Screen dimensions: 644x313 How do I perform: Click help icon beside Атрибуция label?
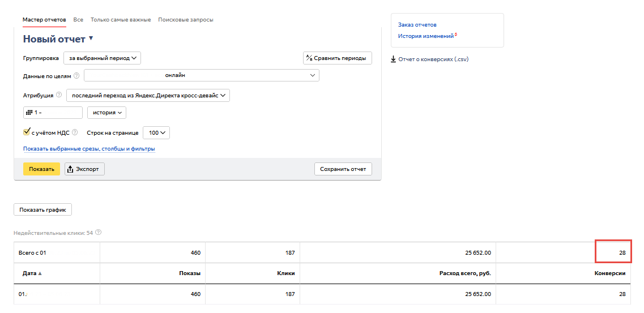tap(59, 95)
